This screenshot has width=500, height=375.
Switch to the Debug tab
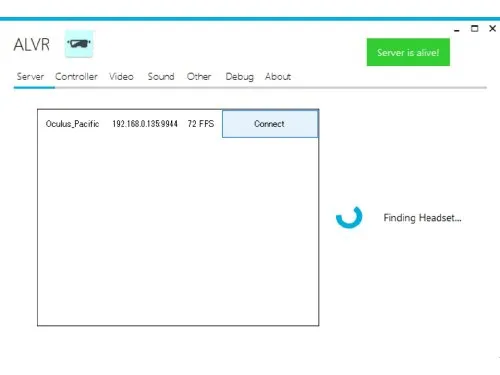(239, 77)
